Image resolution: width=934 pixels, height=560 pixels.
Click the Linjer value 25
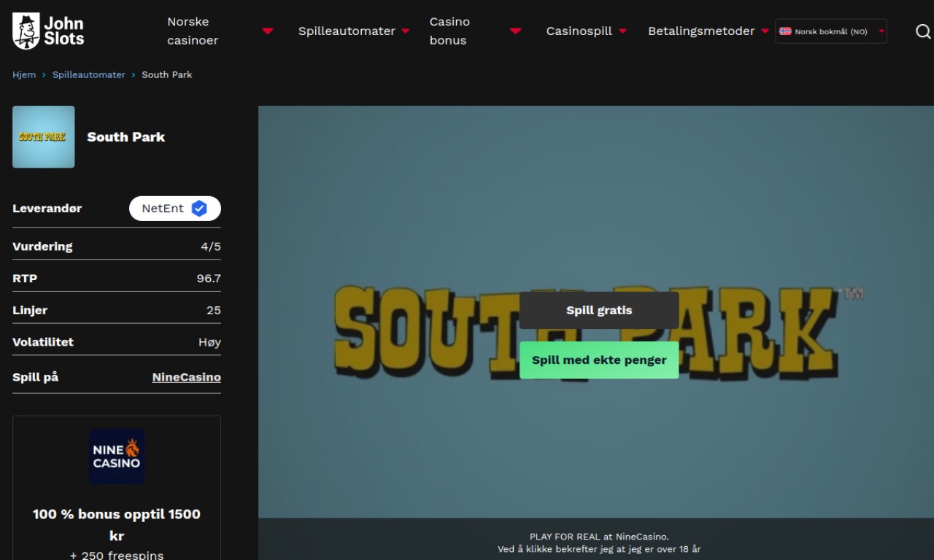[x=214, y=311]
